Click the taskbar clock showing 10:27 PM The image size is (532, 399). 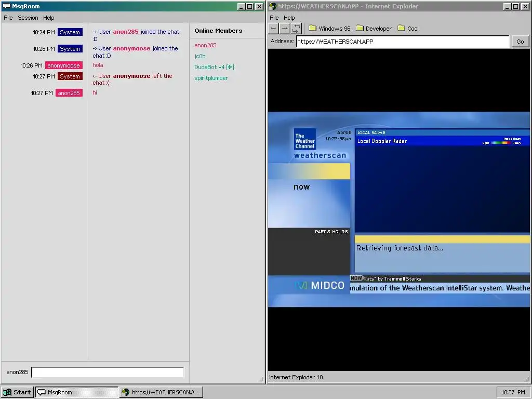tap(513, 392)
